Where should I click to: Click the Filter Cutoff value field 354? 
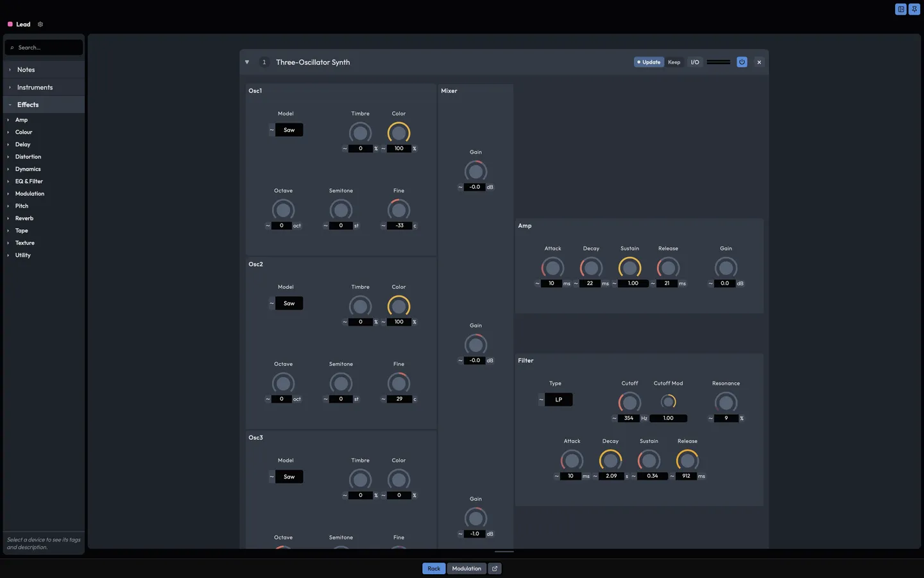click(629, 418)
